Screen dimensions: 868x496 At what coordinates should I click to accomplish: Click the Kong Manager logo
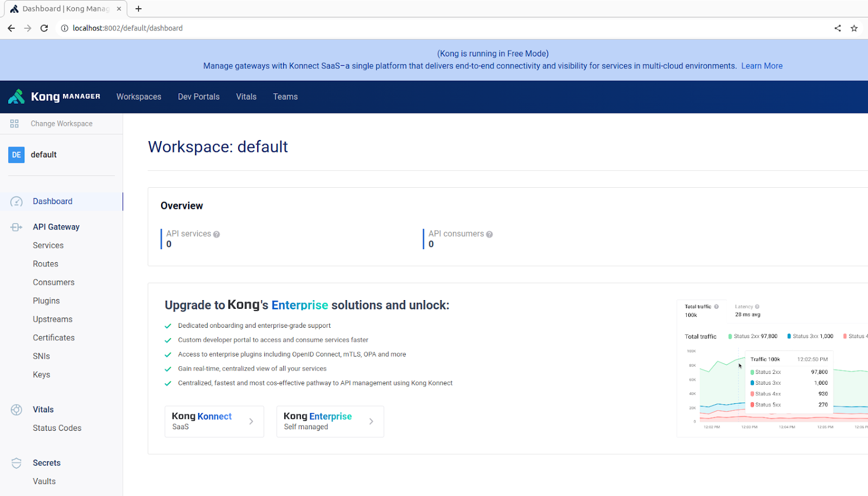[x=54, y=97]
